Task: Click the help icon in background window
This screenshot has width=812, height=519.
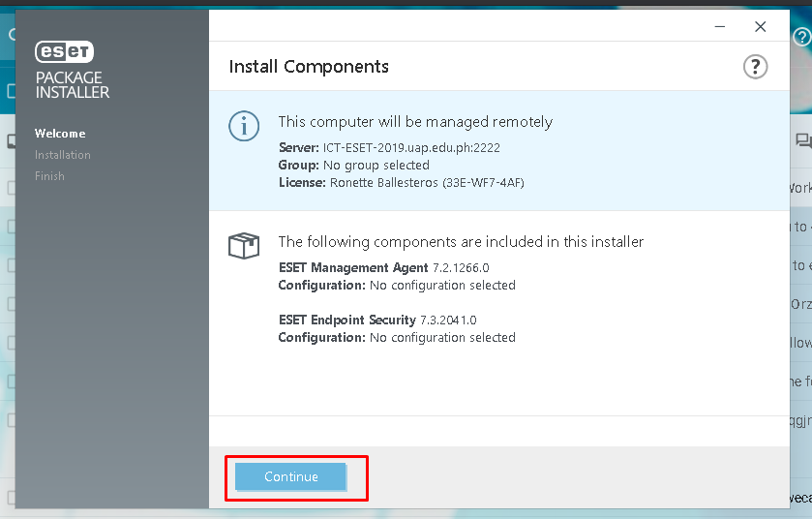Action: pos(801,37)
